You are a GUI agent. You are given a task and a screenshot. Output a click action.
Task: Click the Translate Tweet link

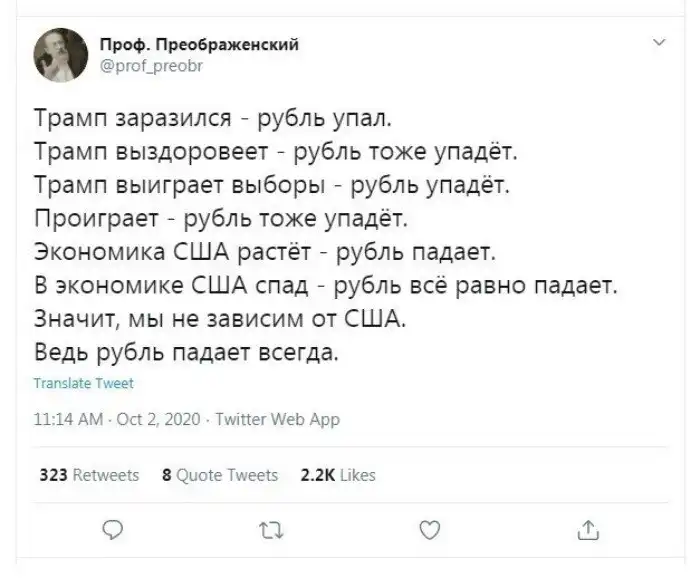pos(84,382)
